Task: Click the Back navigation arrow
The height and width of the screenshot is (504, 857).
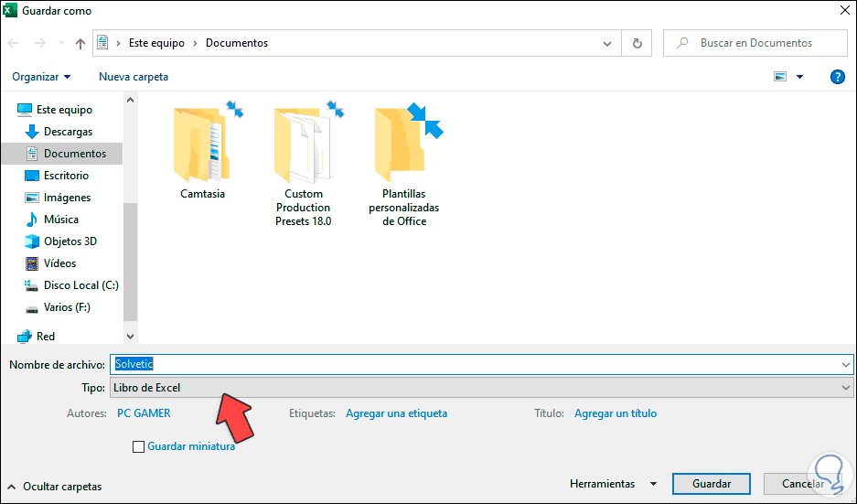Action: point(13,43)
